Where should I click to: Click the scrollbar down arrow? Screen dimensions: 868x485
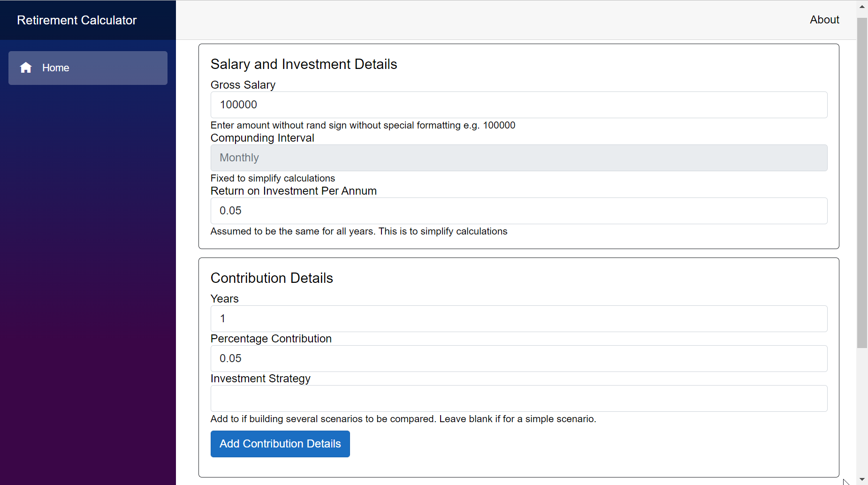click(862, 479)
